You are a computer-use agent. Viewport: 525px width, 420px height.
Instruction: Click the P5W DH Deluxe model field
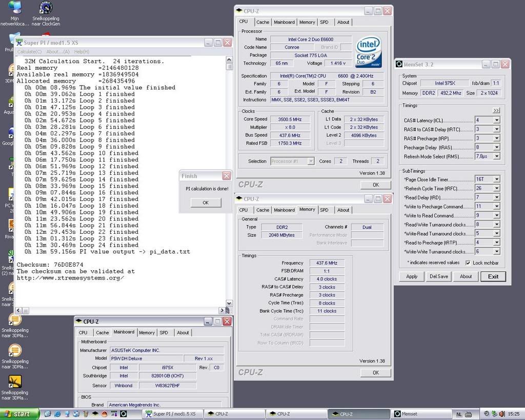click(146, 358)
